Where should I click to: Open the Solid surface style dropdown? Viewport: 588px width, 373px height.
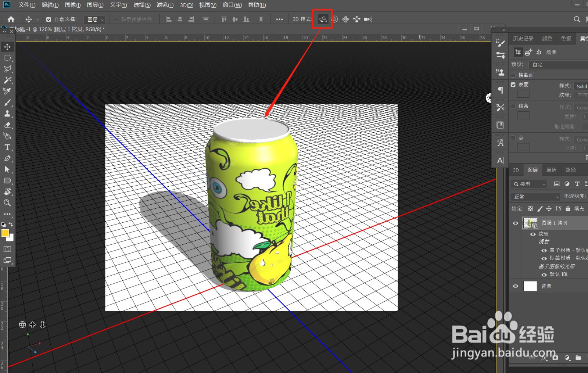[581, 86]
